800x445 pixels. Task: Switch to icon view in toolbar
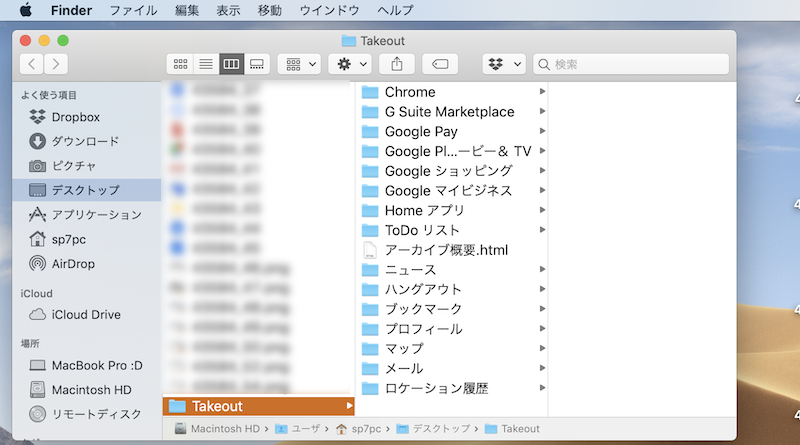pyautogui.click(x=181, y=64)
